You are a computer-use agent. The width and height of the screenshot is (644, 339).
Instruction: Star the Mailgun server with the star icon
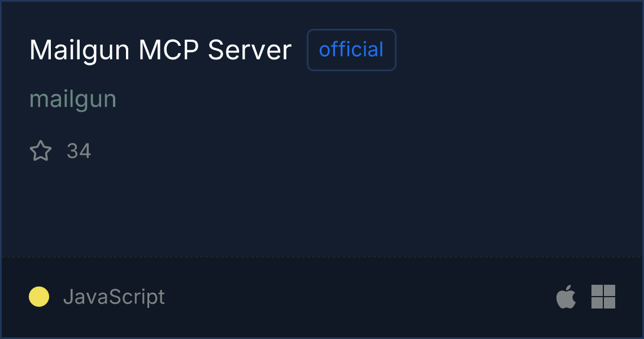pos(41,150)
